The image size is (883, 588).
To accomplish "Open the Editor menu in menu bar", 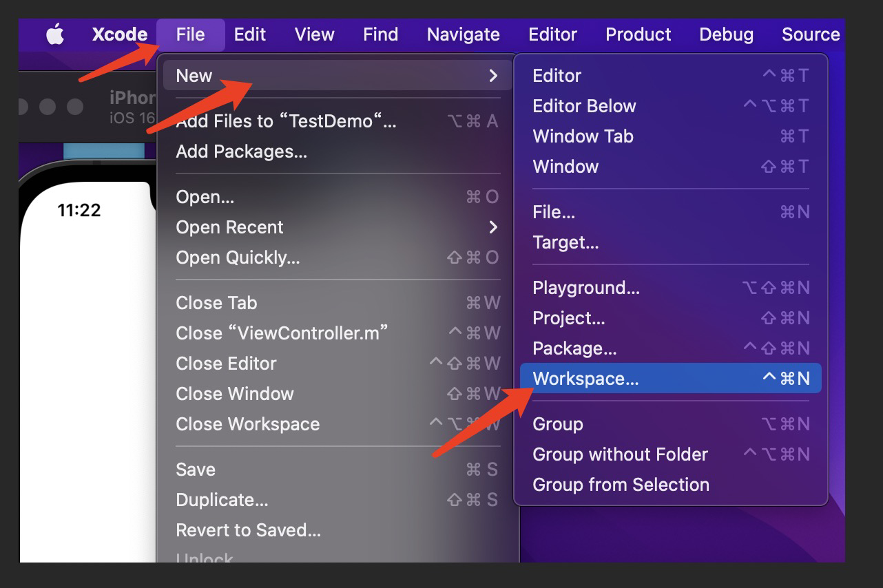I will [552, 34].
